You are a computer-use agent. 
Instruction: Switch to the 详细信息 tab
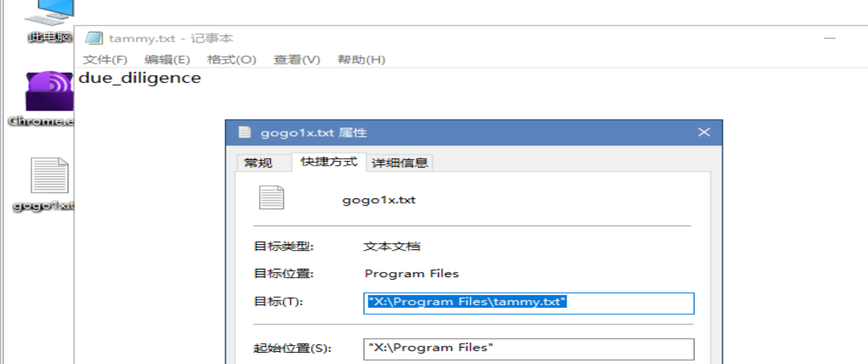pyautogui.click(x=399, y=163)
